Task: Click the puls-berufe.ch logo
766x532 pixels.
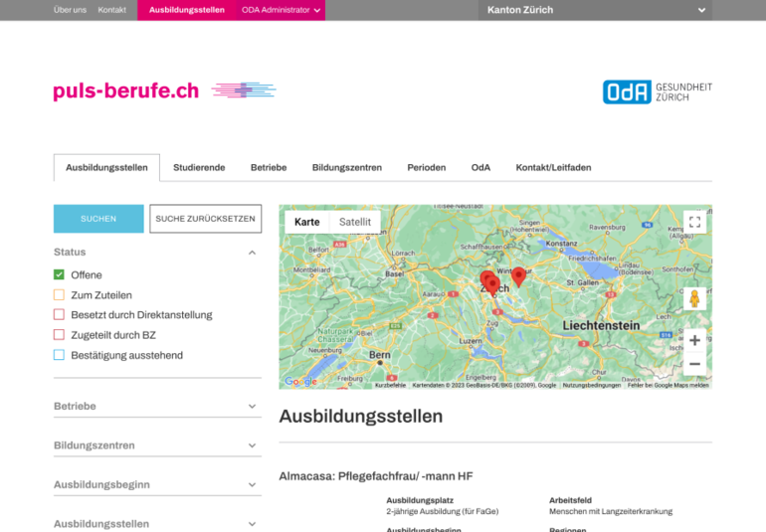Action: [x=126, y=91]
